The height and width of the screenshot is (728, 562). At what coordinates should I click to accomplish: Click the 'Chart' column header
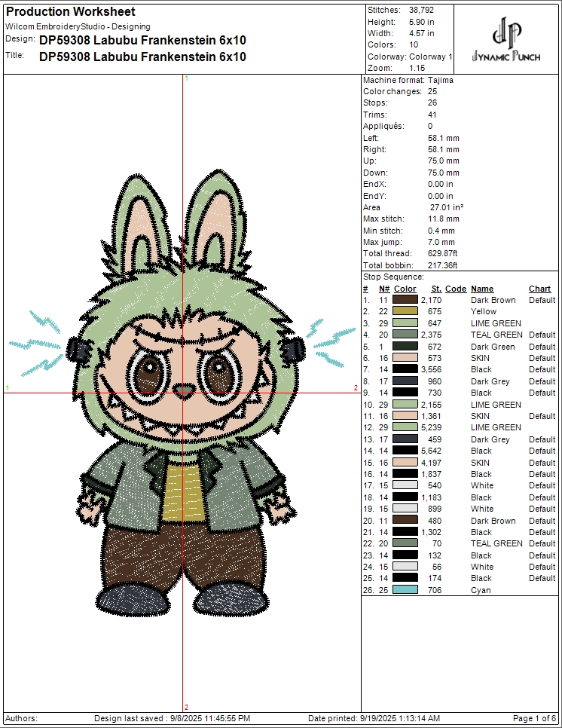tap(539, 289)
